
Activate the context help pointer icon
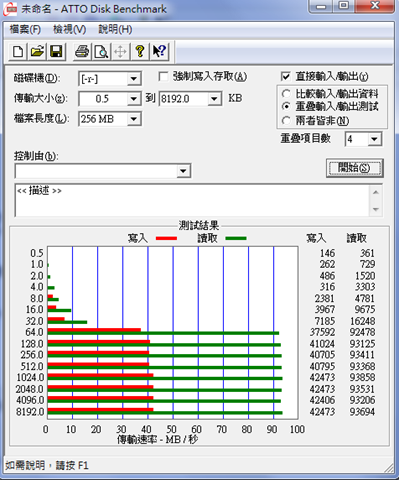click(159, 52)
